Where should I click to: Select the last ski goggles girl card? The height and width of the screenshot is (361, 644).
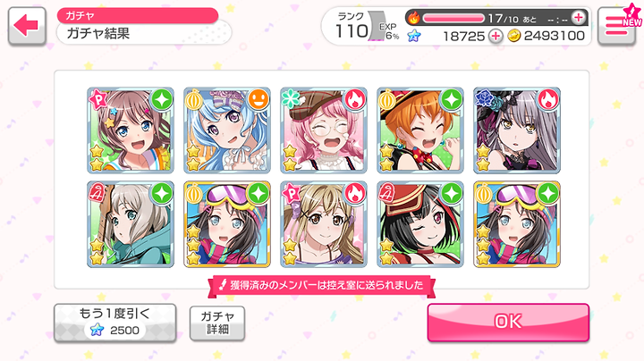517,224
